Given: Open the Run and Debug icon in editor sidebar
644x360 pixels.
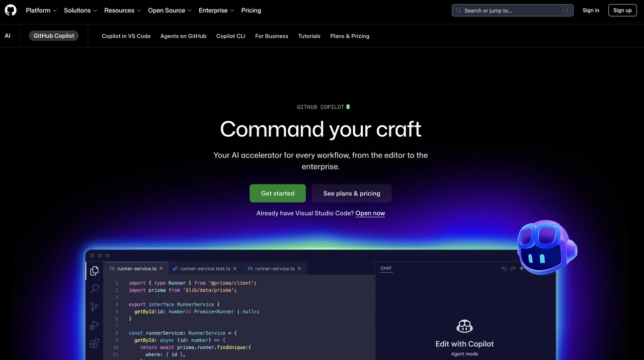Looking at the screenshot, I should 94,325.
